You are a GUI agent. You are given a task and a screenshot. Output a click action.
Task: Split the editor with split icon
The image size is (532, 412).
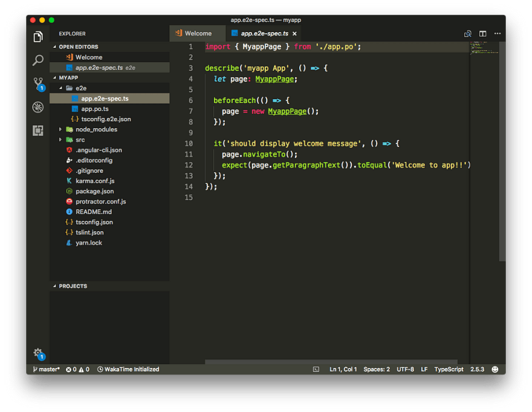482,34
